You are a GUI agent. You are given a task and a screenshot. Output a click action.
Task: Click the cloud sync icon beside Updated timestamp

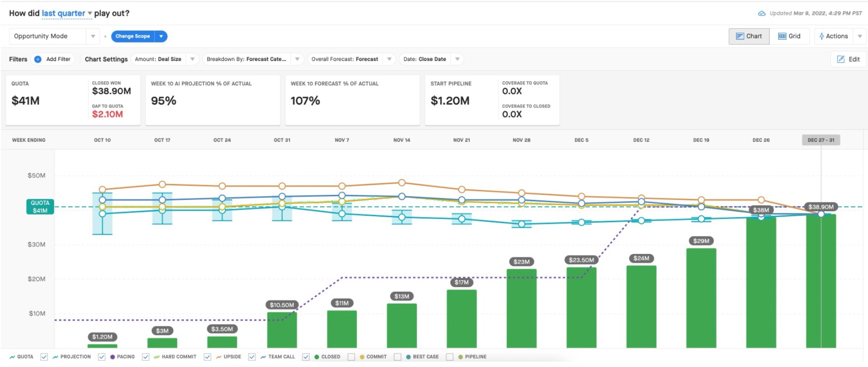[x=762, y=13]
